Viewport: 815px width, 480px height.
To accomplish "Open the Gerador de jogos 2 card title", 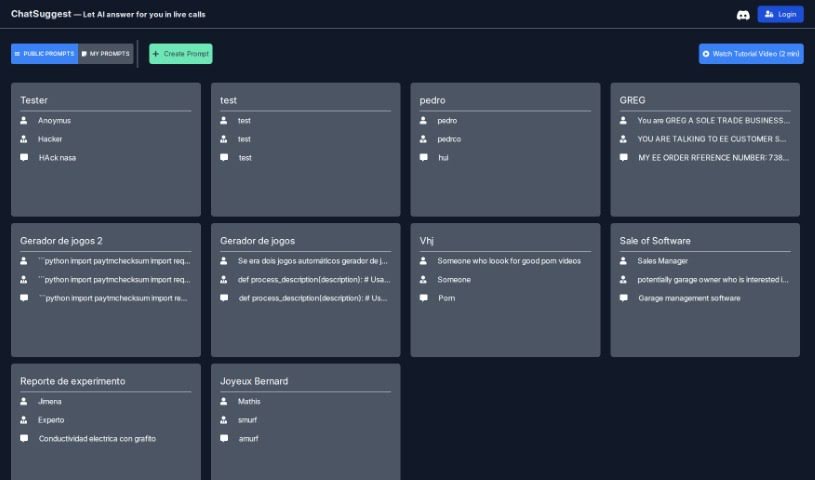I will click(61, 241).
